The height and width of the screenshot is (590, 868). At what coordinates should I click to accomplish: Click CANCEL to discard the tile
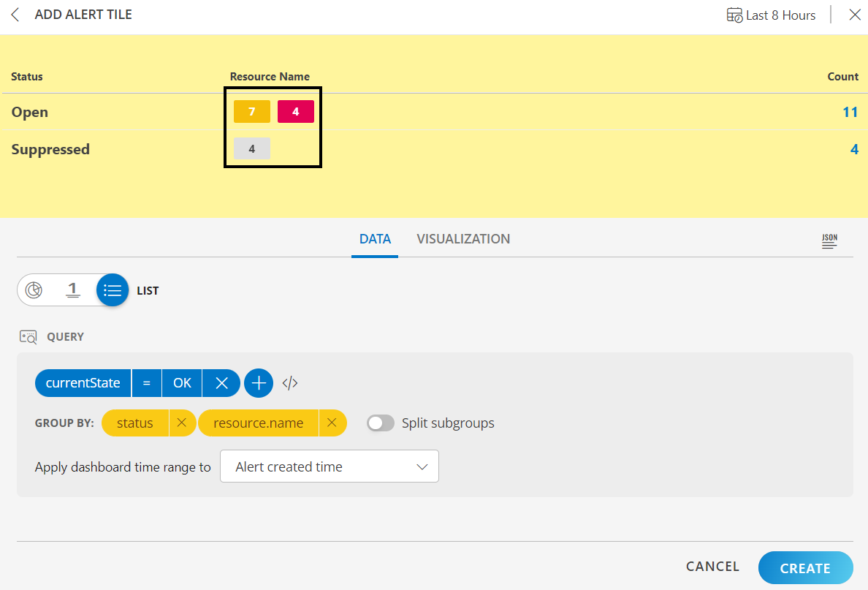pos(712,567)
